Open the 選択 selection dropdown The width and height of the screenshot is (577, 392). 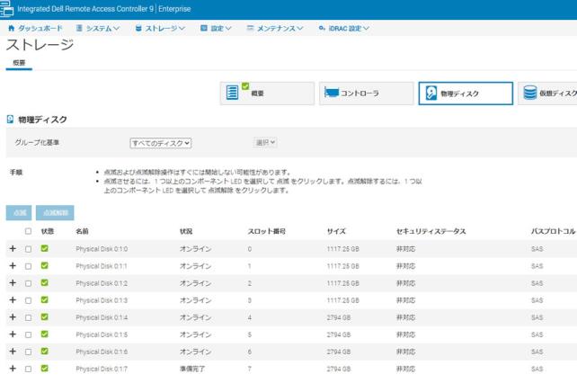pyautogui.click(x=265, y=142)
